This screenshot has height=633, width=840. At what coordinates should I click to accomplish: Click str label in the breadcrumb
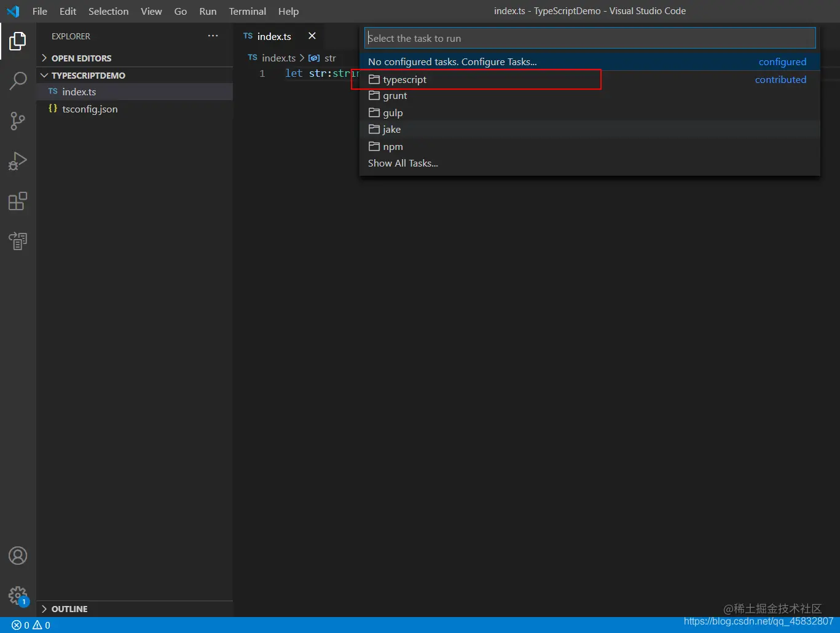coord(330,58)
